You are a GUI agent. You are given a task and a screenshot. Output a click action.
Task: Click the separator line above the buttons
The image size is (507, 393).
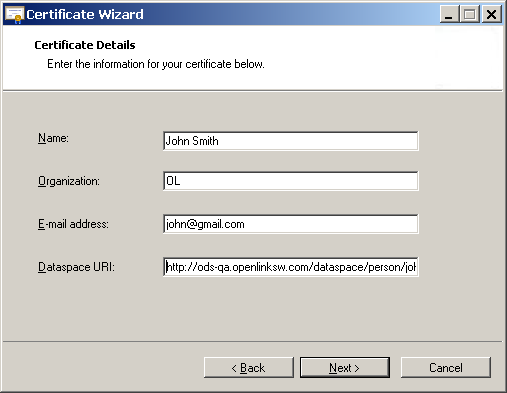(252, 341)
